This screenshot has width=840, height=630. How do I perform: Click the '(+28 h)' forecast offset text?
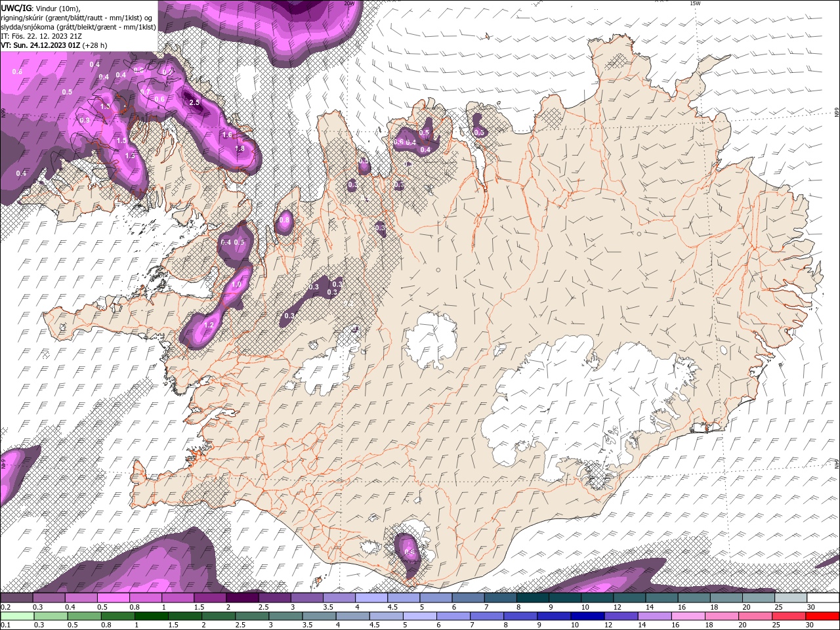click(x=95, y=45)
